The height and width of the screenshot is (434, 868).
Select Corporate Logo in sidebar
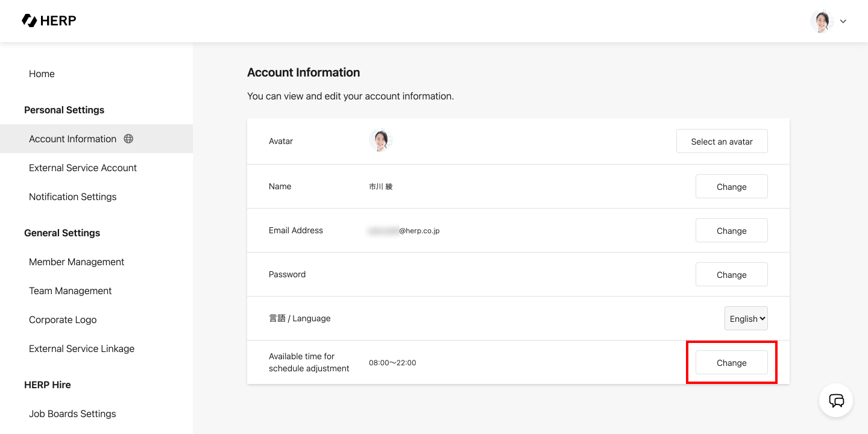click(x=63, y=319)
